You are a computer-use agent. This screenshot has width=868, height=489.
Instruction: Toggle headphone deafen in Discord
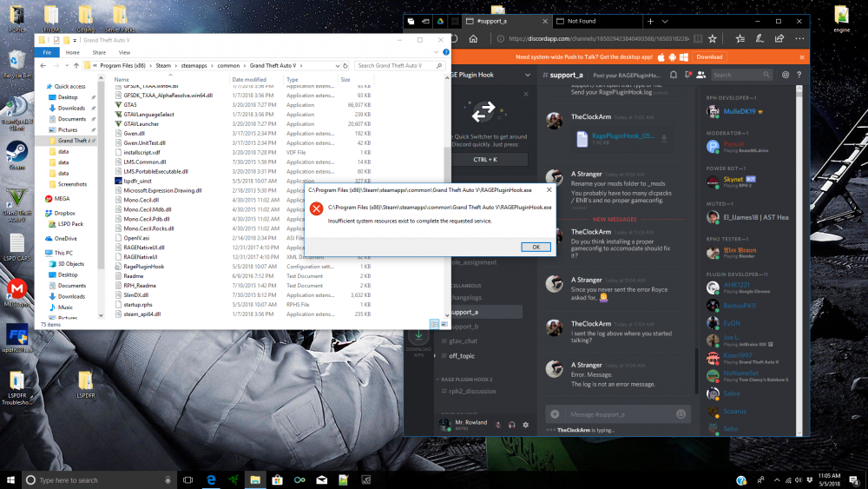coord(511,425)
